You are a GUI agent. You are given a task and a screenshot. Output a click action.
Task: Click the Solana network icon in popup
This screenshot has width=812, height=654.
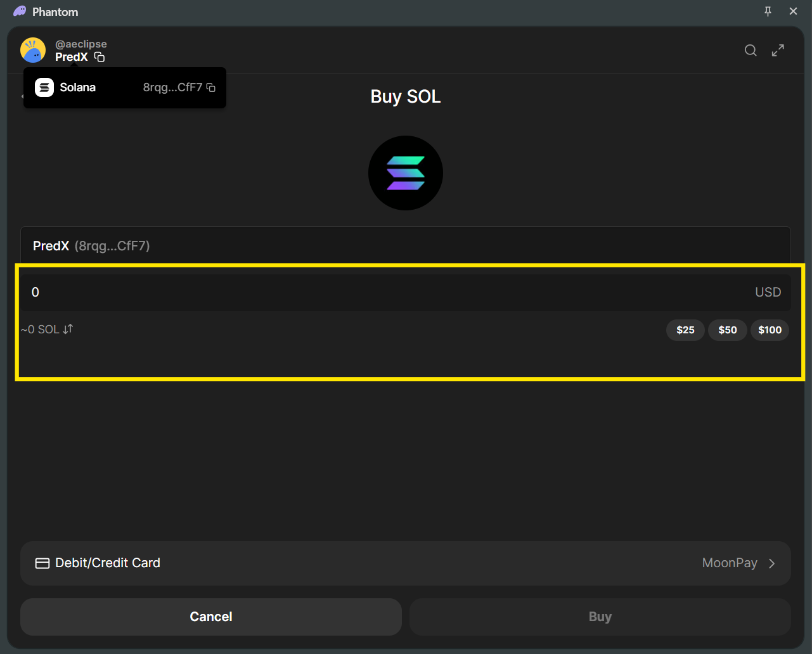44,87
